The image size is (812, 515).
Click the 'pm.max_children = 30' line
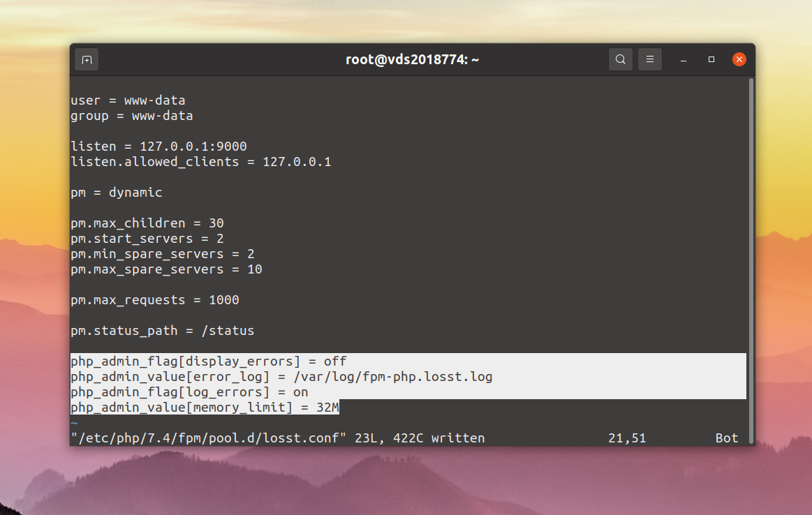147,223
